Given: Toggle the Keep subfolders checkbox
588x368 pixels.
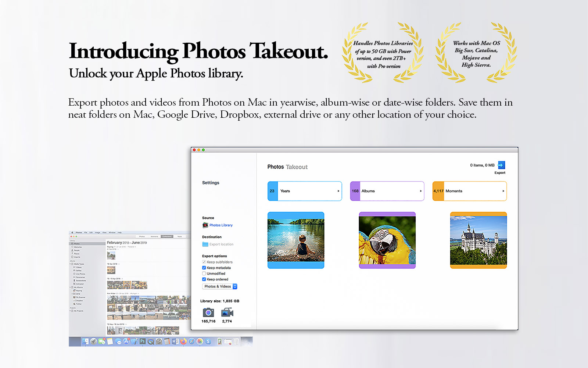Looking at the screenshot, I should (x=204, y=262).
